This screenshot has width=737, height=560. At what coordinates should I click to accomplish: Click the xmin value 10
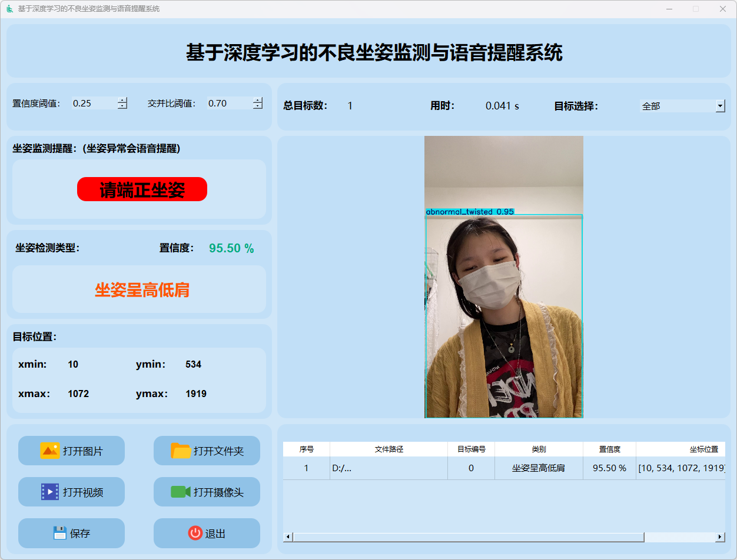73,365
